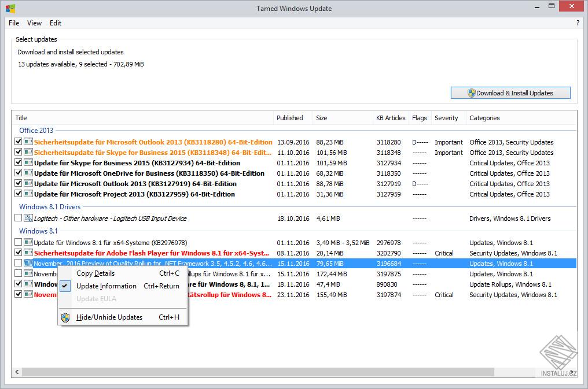Click the icon beside Project 2013 KB3127959 update
Screen dimensions: 588x389
coord(28,194)
